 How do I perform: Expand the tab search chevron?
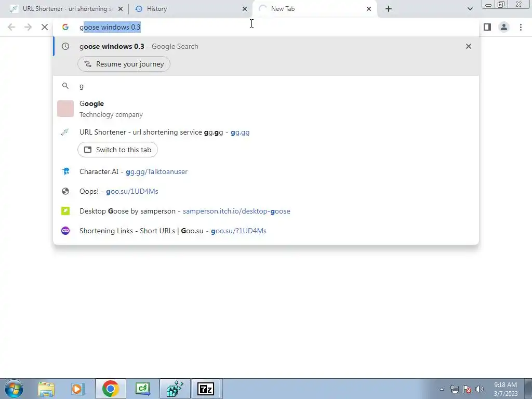(470, 9)
